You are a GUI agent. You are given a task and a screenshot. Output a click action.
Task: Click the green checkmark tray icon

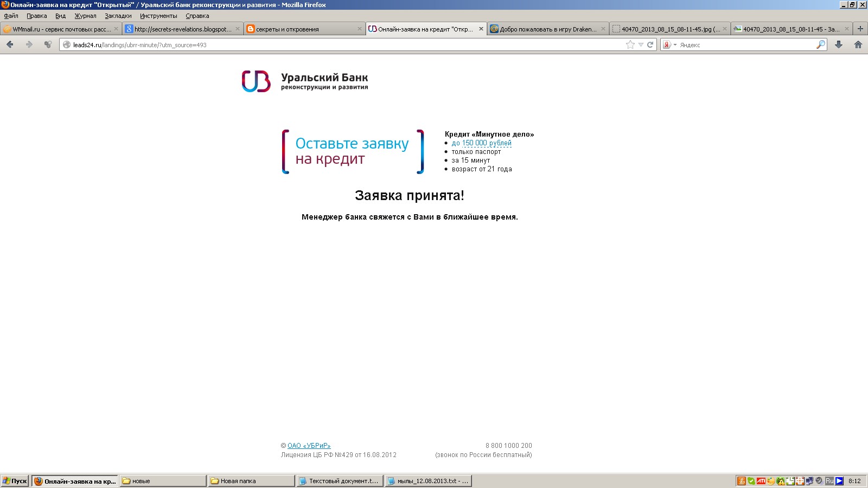pyautogui.click(x=751, y=481)
